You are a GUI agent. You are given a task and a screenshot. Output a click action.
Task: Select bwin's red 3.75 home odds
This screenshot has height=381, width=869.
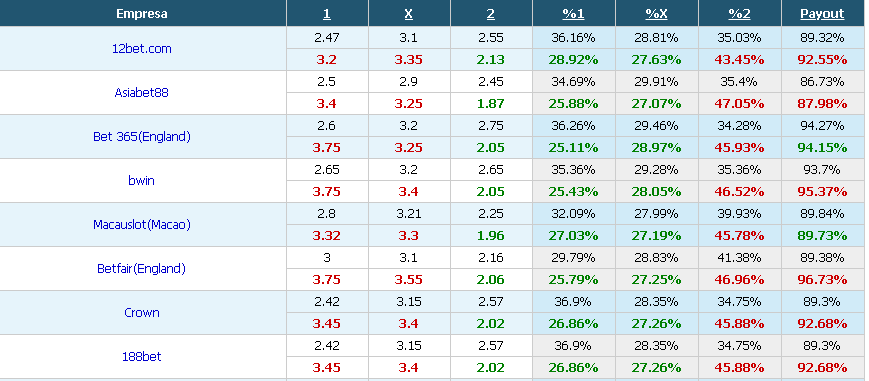326,191
